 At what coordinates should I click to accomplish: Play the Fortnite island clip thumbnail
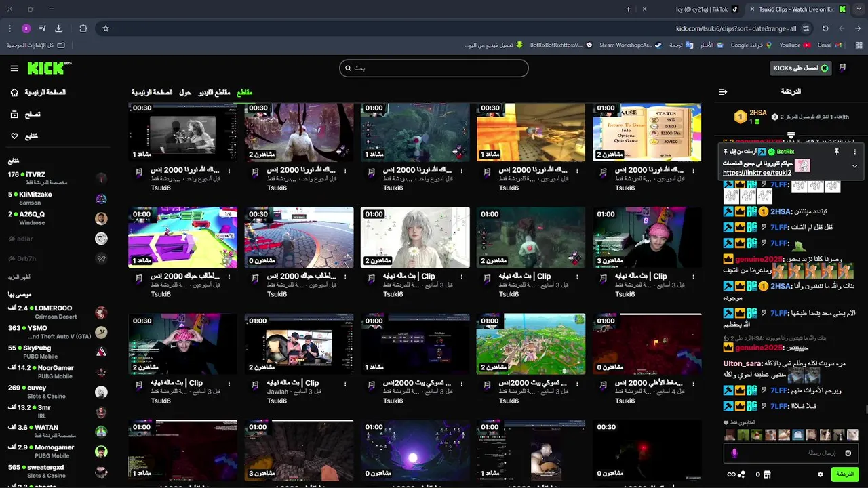531,344
